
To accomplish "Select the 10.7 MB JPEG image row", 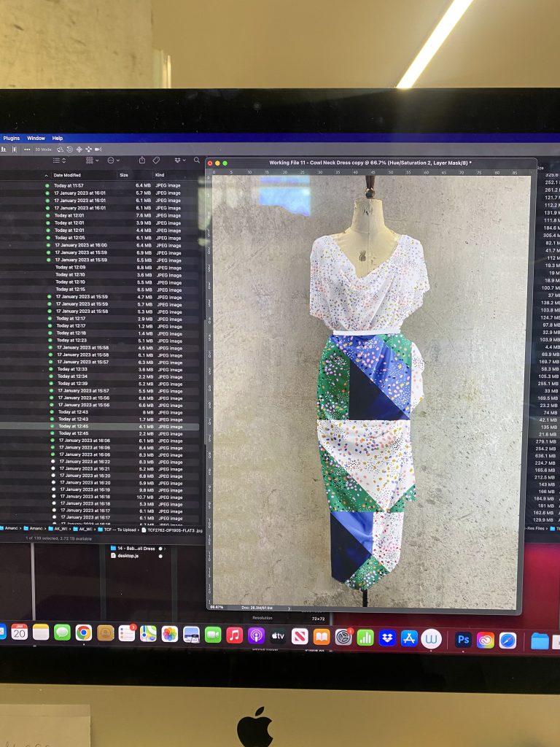I will (x=99, y=497).
